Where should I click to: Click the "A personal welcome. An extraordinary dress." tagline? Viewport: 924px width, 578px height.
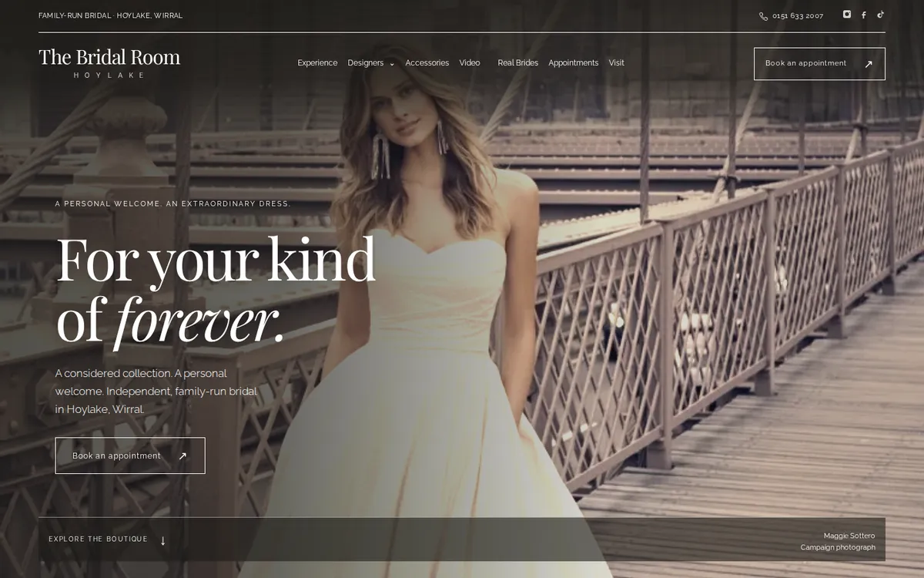tap(172, 204)
